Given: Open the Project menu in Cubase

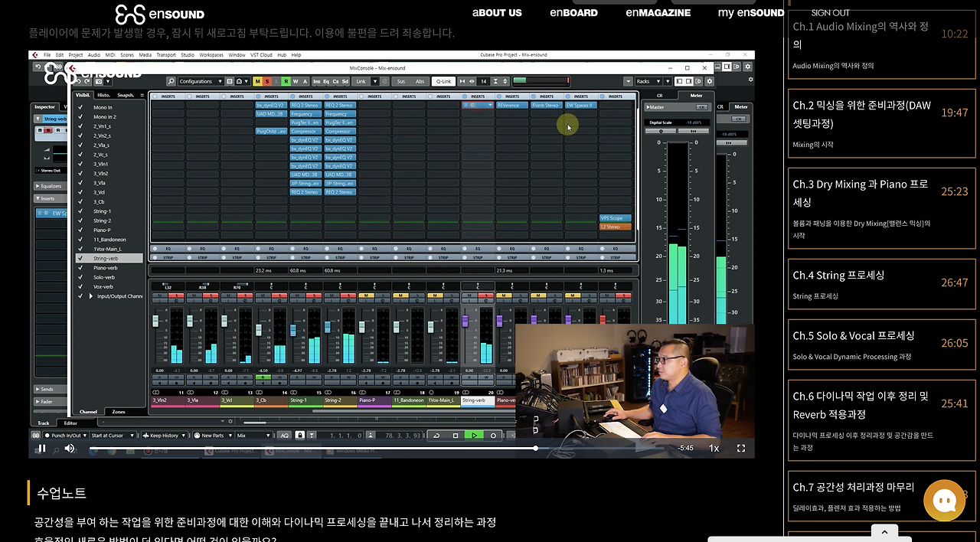Looking at the screenshot, I should 76,55.
